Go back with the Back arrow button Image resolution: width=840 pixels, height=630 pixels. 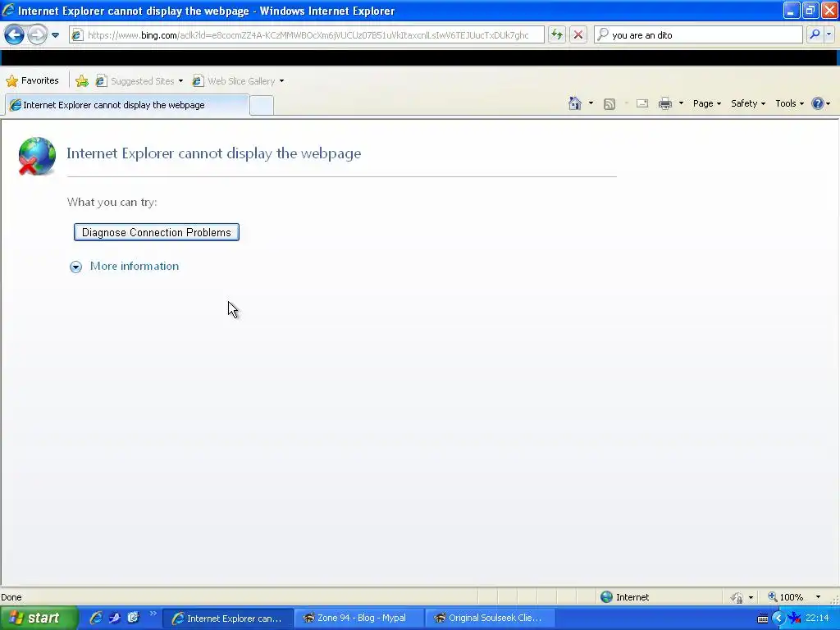pos(15,35)
